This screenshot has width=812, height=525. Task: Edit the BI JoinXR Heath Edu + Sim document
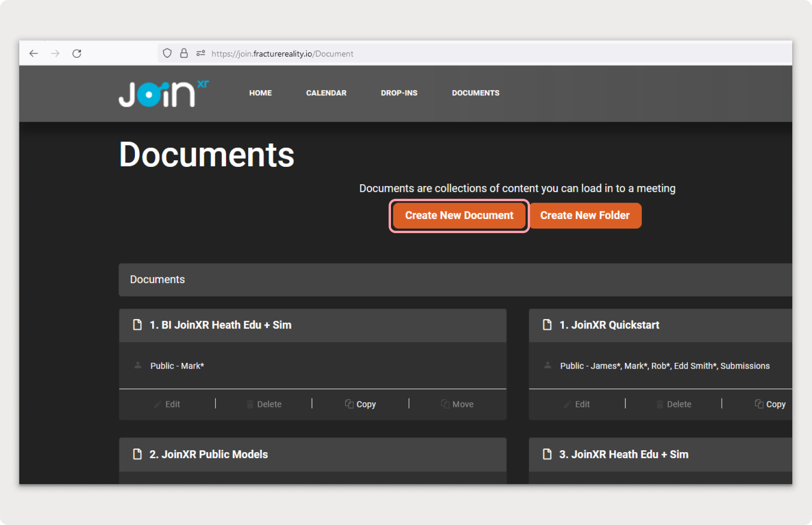tap(167, 404)
